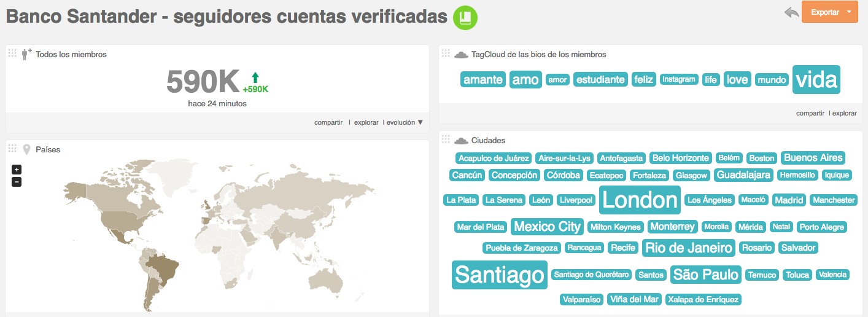Zoom out on the countries map

click(x=17, y=182)
